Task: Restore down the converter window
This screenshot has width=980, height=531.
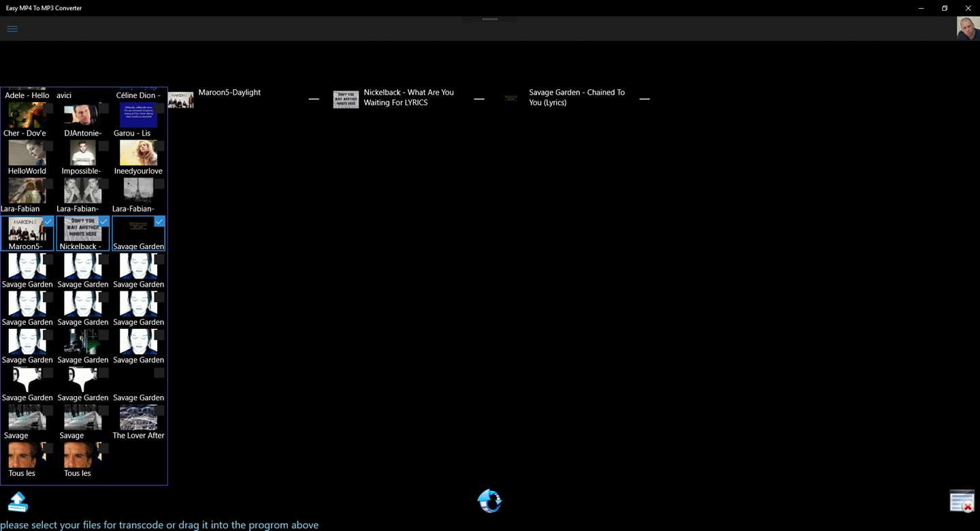Action: [945, 8]
